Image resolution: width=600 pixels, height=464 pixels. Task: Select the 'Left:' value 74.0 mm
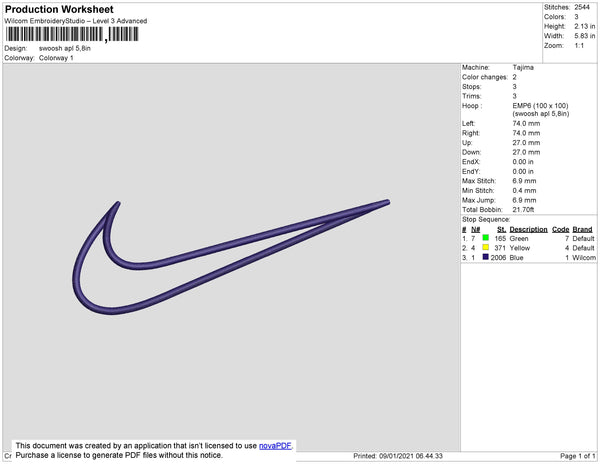pos(526,124)
